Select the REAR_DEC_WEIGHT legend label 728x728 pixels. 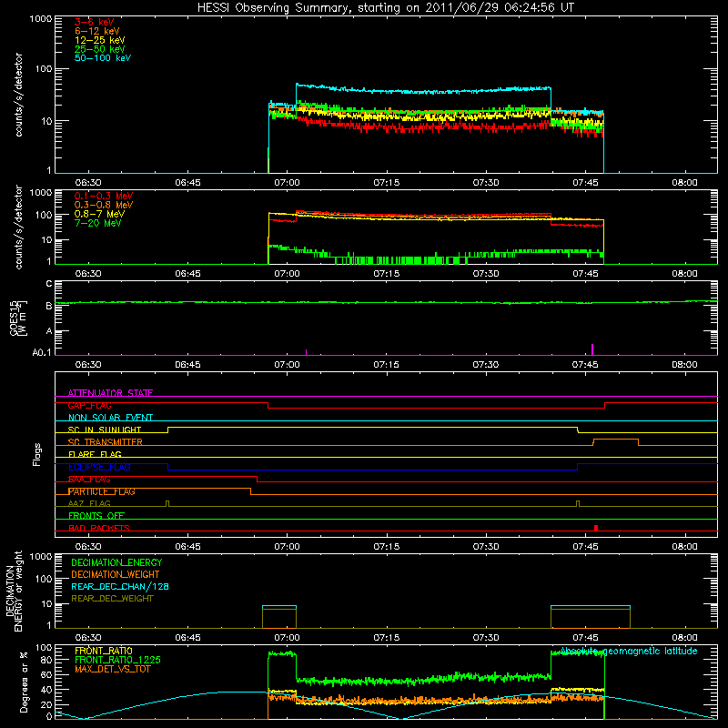[112, 599]
